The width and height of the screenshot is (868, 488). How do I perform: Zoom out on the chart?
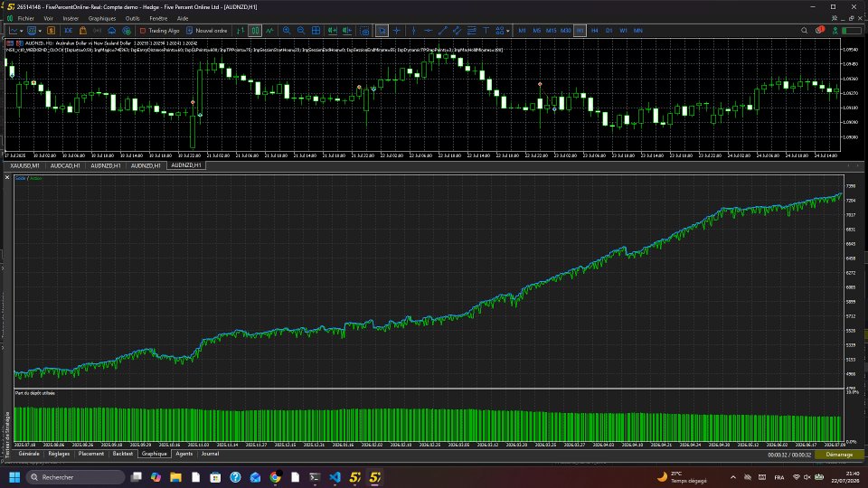(301, 31)
